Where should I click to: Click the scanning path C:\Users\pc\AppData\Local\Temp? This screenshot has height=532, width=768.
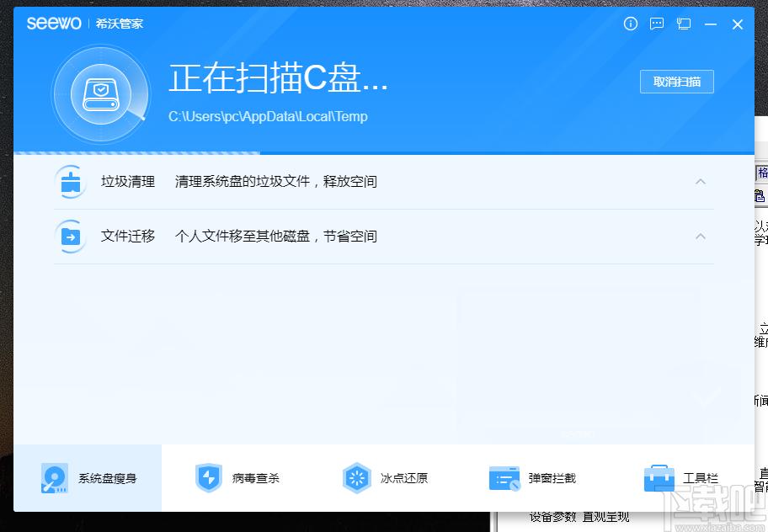coord(268,116)
